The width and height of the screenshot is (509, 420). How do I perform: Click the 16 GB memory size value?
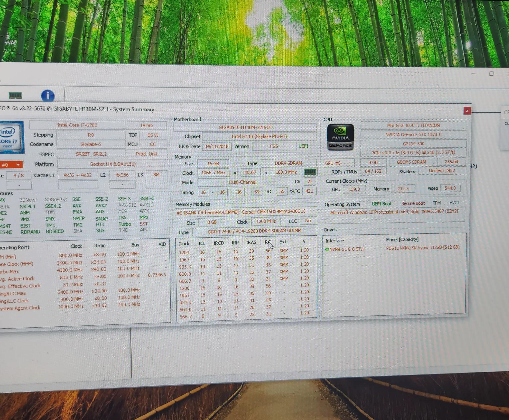pyautogui.click(x=213, y=164)
